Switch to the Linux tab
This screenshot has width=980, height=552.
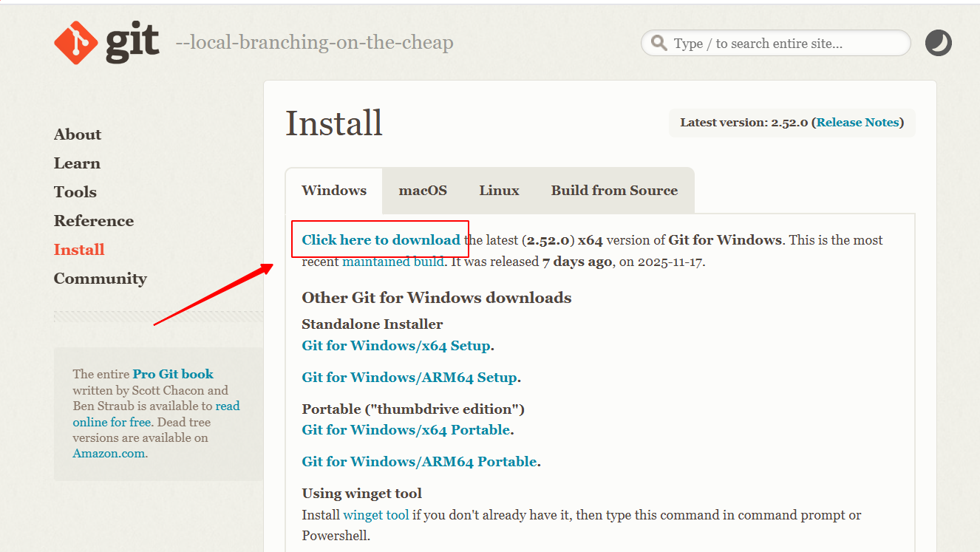pyautogui.click(x=499, y=191)
